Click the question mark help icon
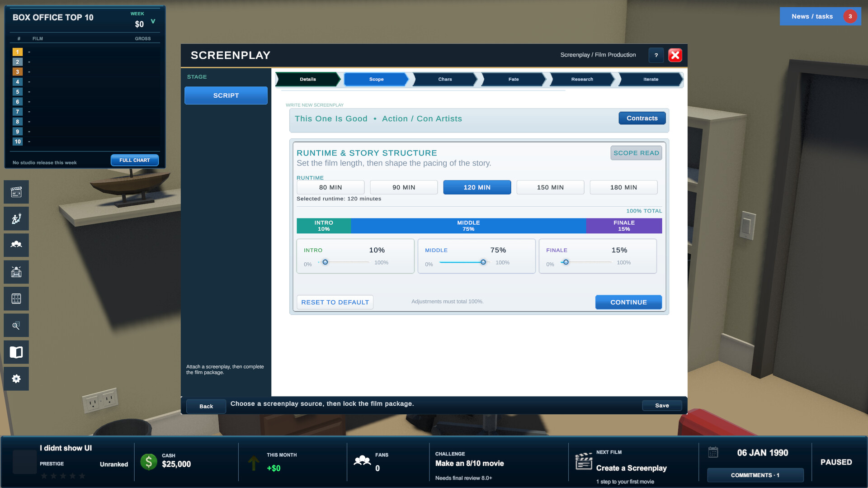This screenshot has width=868, height=488. pos(656,55)
